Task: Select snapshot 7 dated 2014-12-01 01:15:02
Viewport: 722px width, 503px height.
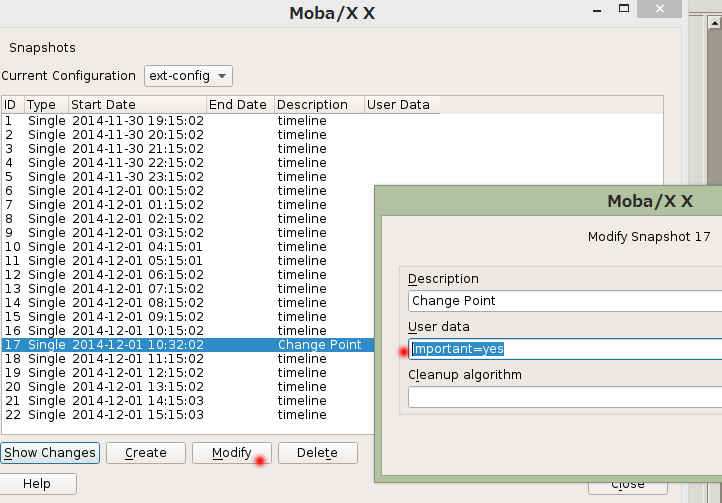Action: coord(188,205)
